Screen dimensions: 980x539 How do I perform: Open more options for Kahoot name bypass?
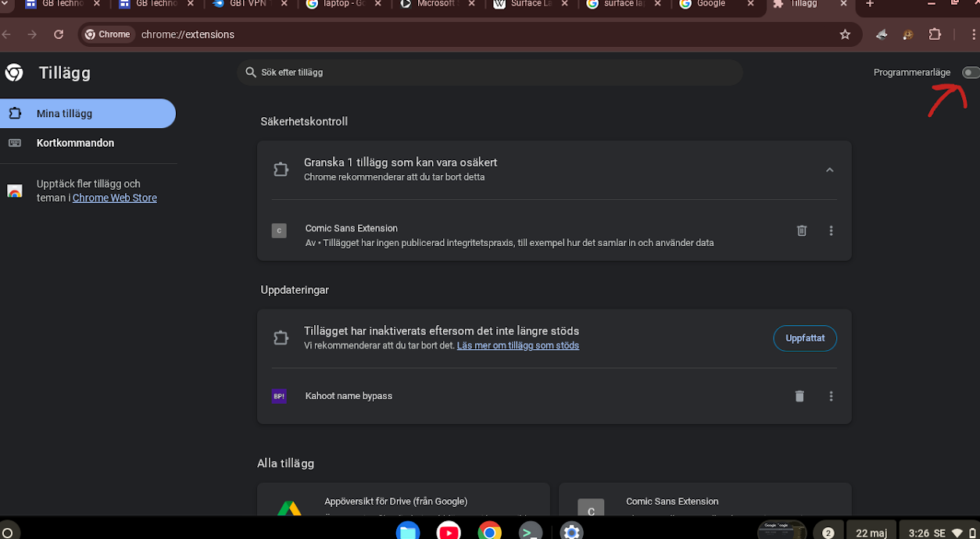(831, 396)
